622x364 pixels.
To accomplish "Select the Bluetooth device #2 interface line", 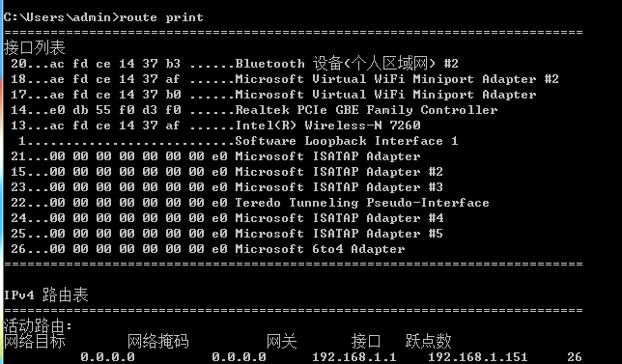I will coord(235,64).
